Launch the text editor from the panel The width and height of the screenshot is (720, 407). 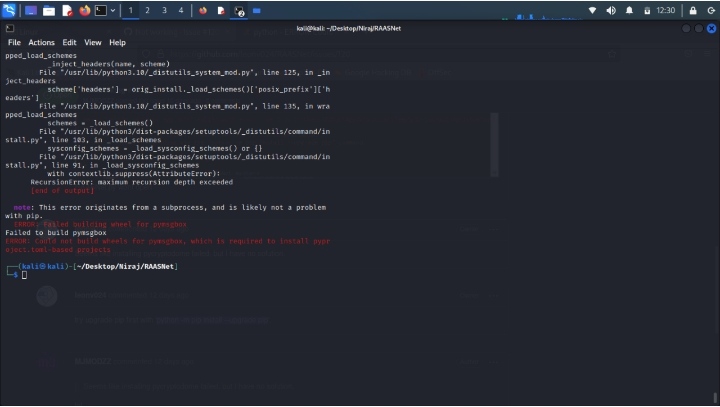(x=67, y=11)
